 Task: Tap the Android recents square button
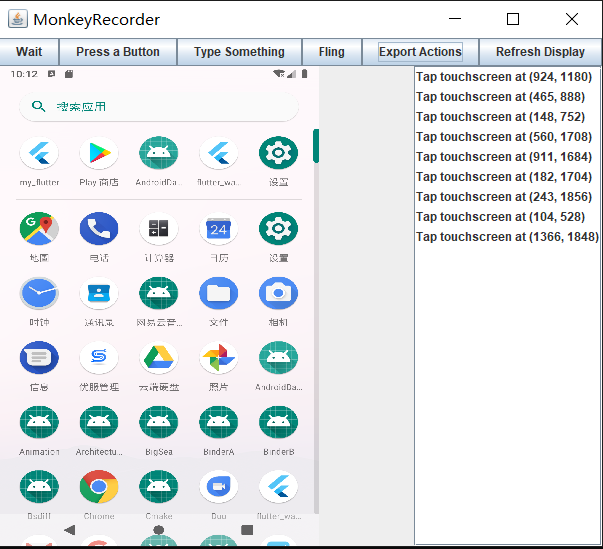pos(247,530)
